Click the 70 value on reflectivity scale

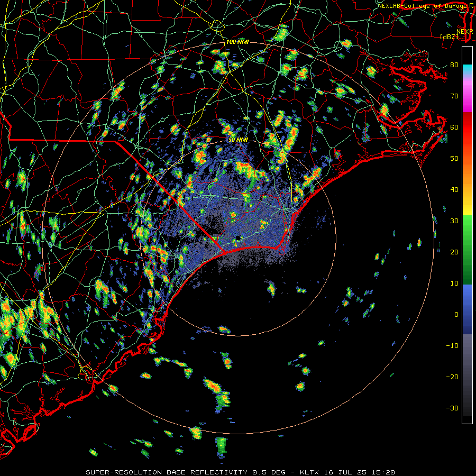[454, 96]
